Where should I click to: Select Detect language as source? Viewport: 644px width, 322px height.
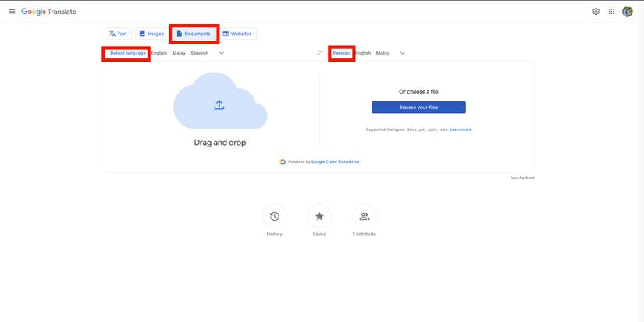point(127,53)
